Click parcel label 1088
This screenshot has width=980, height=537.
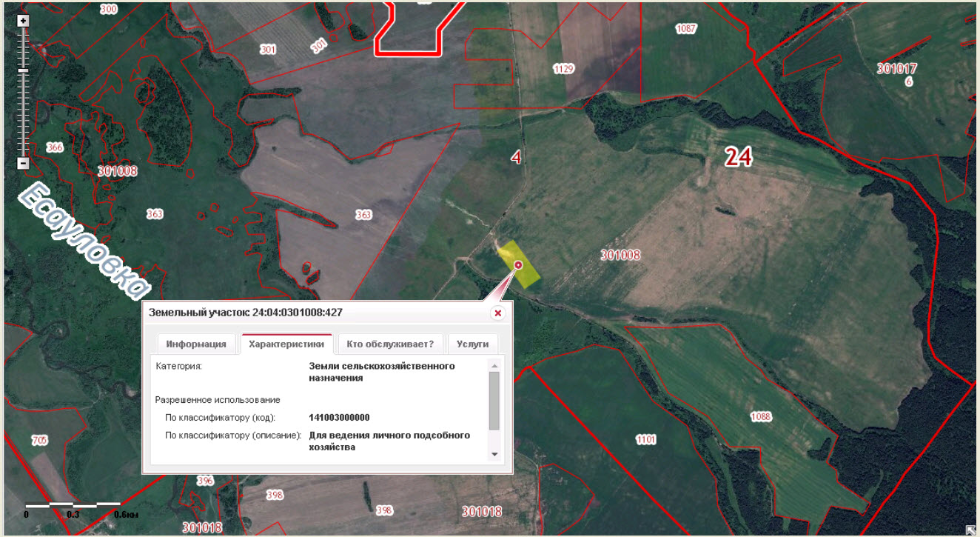coord(761,416)
